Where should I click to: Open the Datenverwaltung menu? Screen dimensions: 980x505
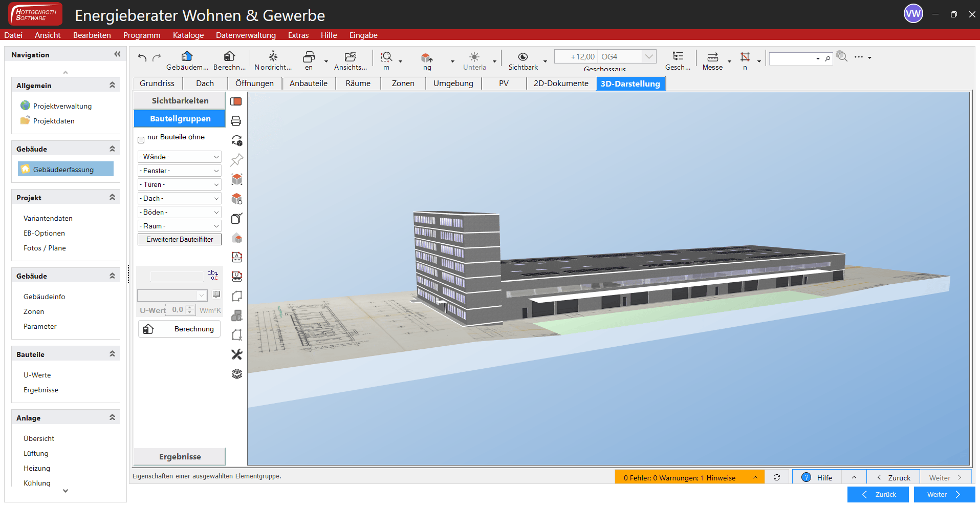246,35
